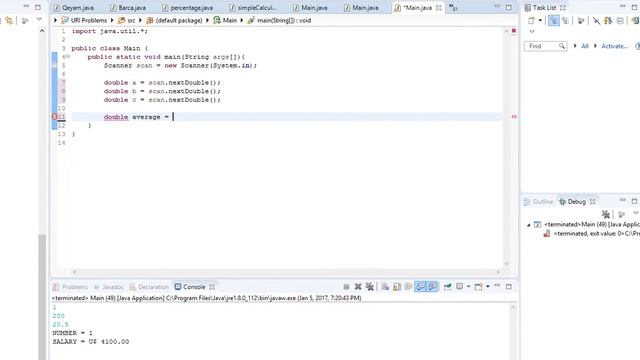This screenshot has height=360, width=640.
Task: Collapse the terminated Main (49) tree node
Action: pyautogui.click(x=529, y=225)
